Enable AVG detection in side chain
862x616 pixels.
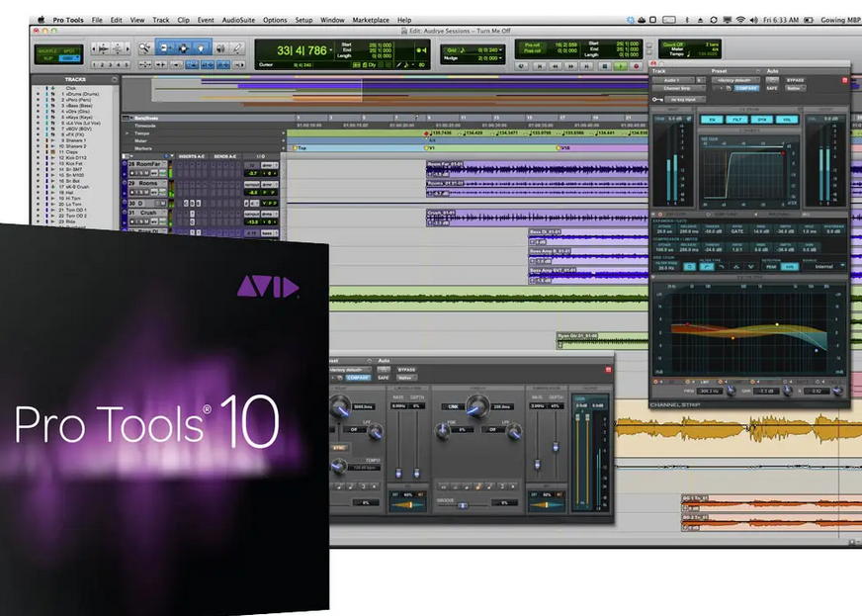click(x=790, y=267)
